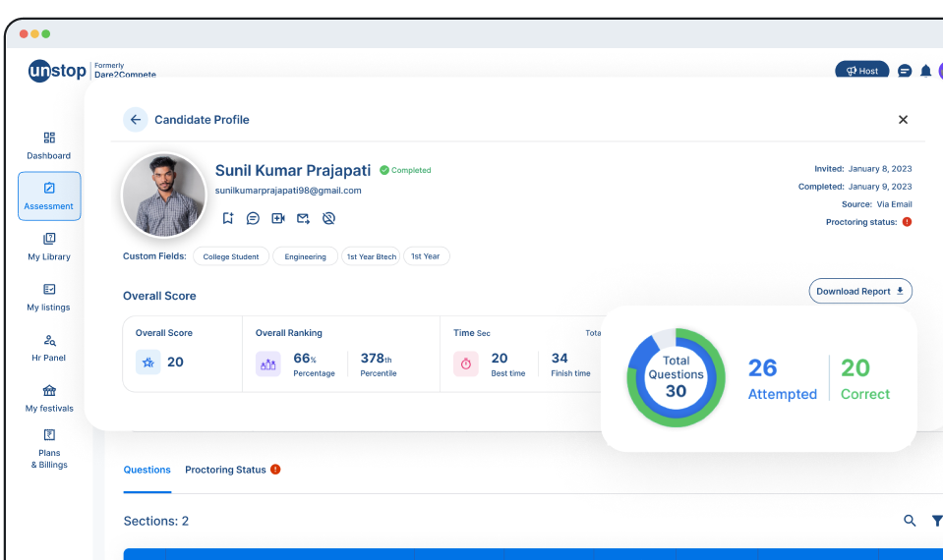Bookmark the candidate with the bookmark icon

click(227, 218)
